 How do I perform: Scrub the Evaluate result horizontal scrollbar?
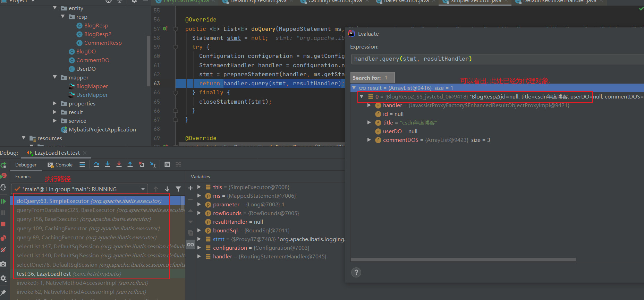tap(463, 259)
